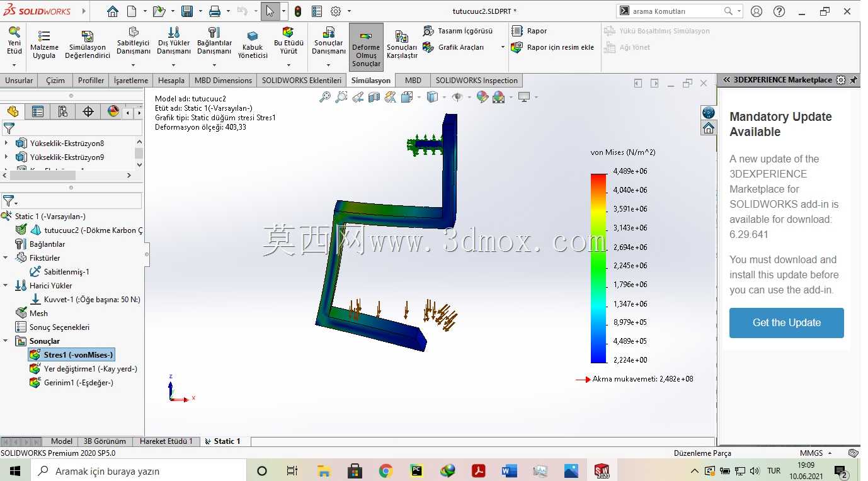Collapse the Sonuçlar folder node

click(6, 341)
